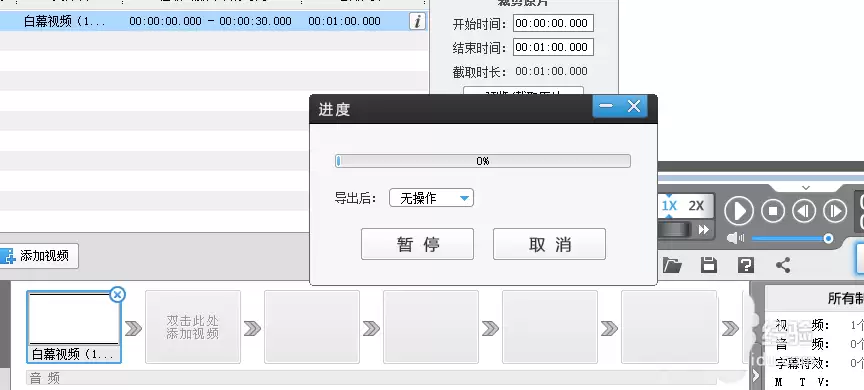Collapse the preview panel using the chevron
Image resolution: width=864 pixels, height=390 pixels.
tap(806, 188)
